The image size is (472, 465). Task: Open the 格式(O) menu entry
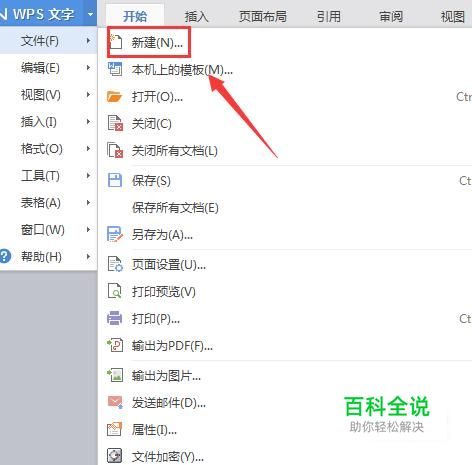48,148
